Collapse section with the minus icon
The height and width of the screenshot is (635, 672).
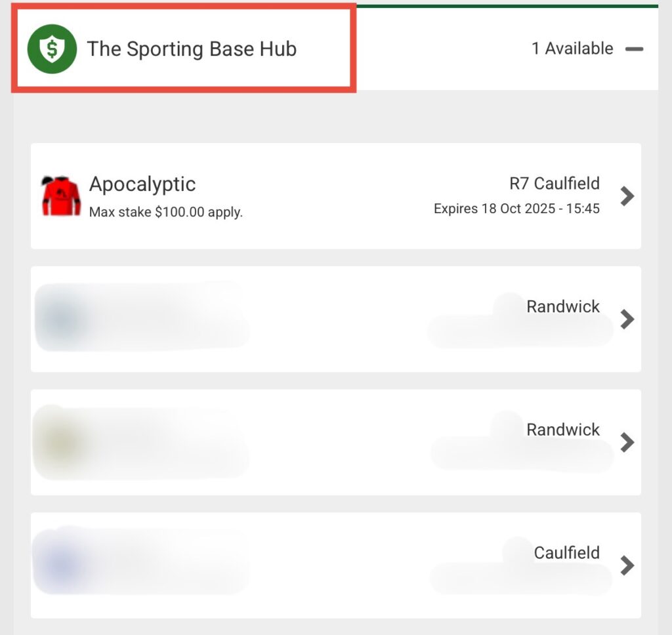click(634, 49)
